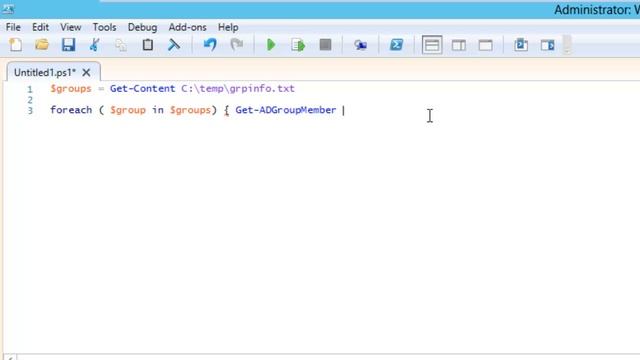Redo edit with gray arrow icon

[236, 44]
